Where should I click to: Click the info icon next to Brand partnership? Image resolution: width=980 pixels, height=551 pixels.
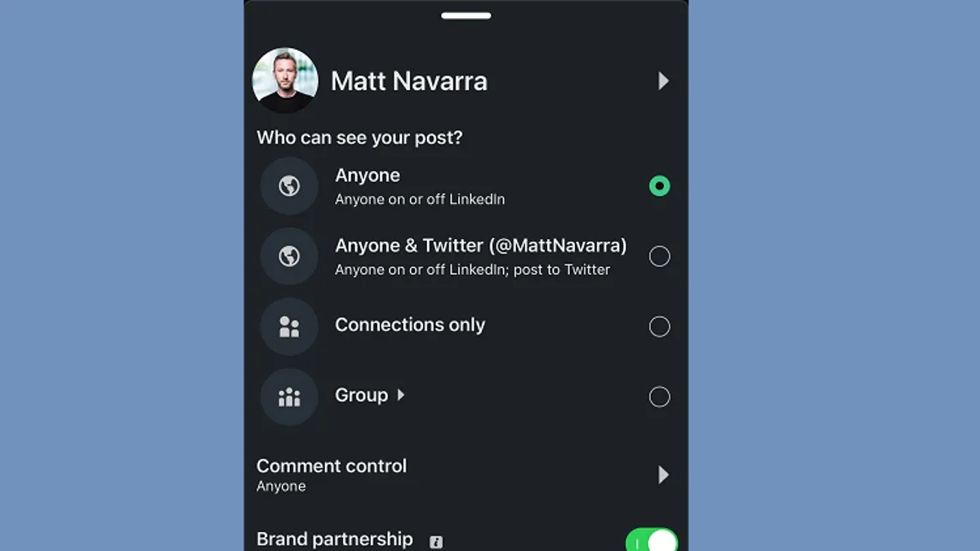[x=436, y=541]
